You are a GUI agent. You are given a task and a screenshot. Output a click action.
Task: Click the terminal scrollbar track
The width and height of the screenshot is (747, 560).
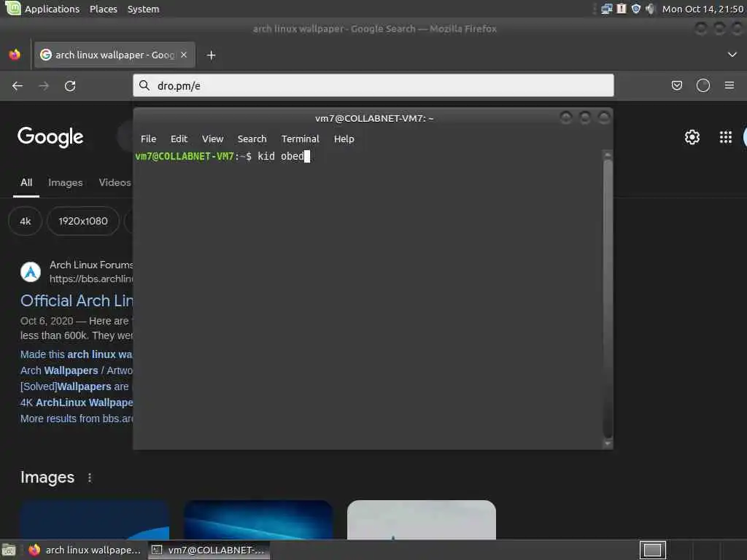(608, 298)
